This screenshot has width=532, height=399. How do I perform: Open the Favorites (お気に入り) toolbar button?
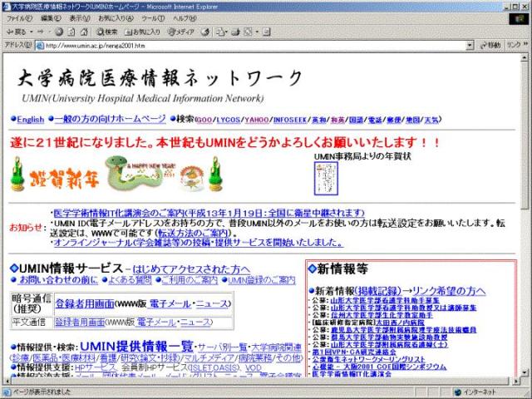(x=142, y=31)
